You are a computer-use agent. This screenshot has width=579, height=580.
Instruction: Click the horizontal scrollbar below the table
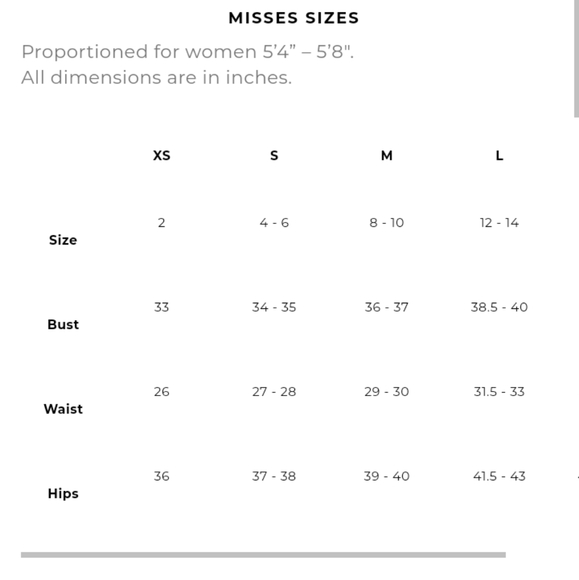tap(263, 554)
